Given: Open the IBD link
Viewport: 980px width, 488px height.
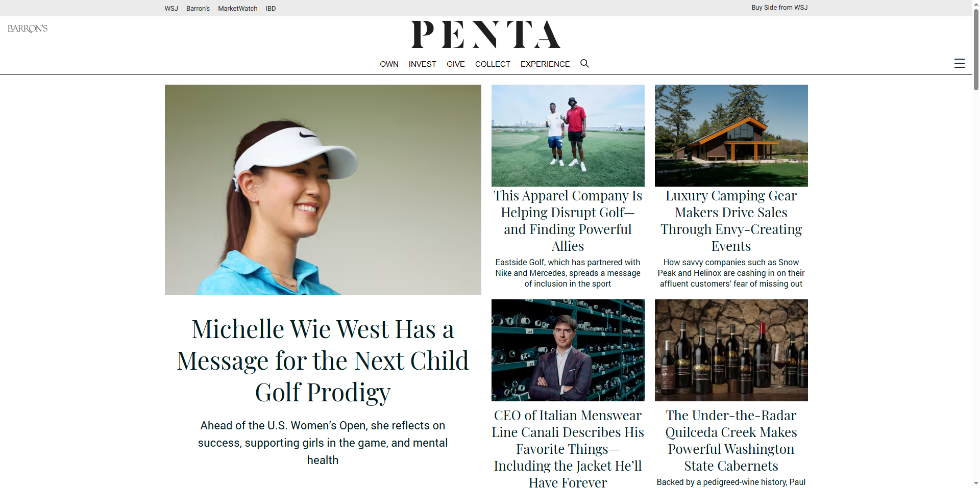Looking at the screenshot, I should click(271, 9).
